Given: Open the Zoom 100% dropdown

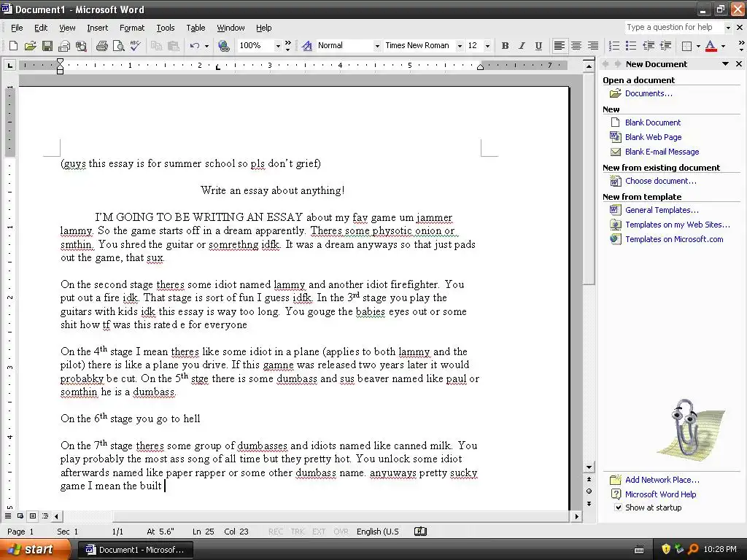Looking at the screenshot, I should pos(278,46).
